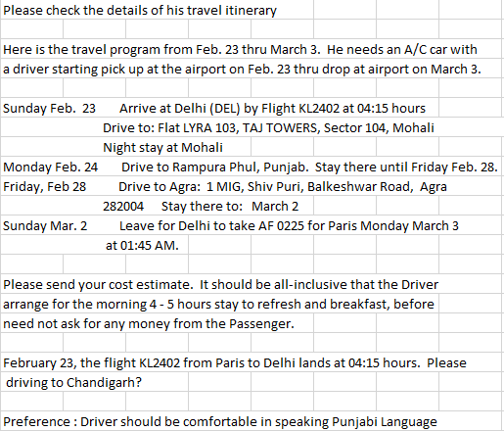Click the 'Friday, Feb 28' cell
This screenshot has width=504, height=431.
pyautogui.click(x=44, y=187)
